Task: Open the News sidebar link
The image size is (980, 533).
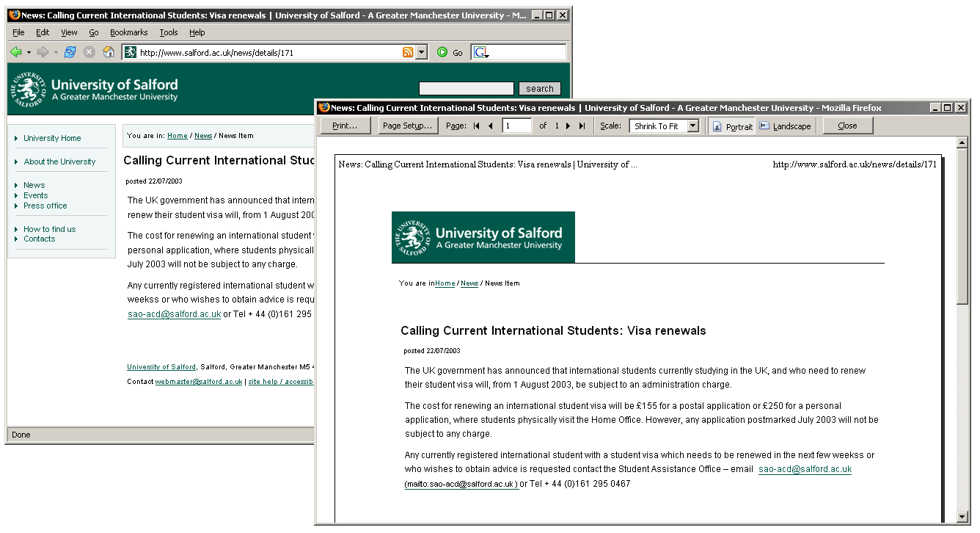Action: coord(34,185)
